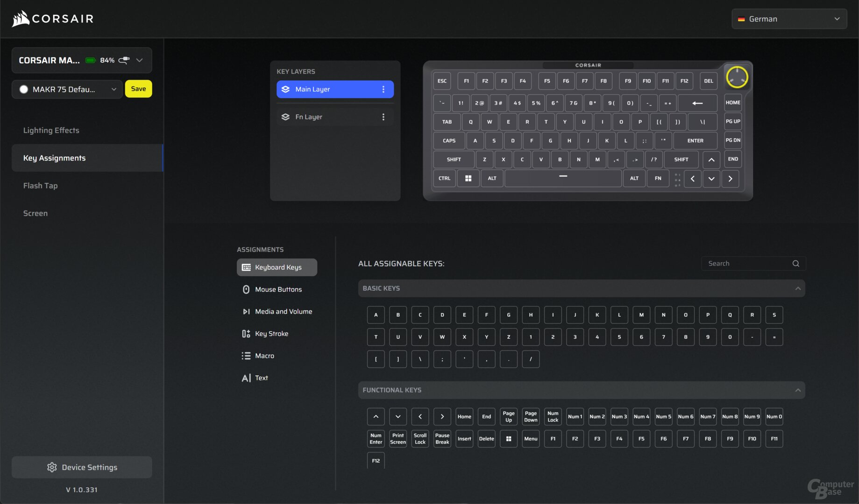Select the Fn Layer

click(x=335, y=117)
